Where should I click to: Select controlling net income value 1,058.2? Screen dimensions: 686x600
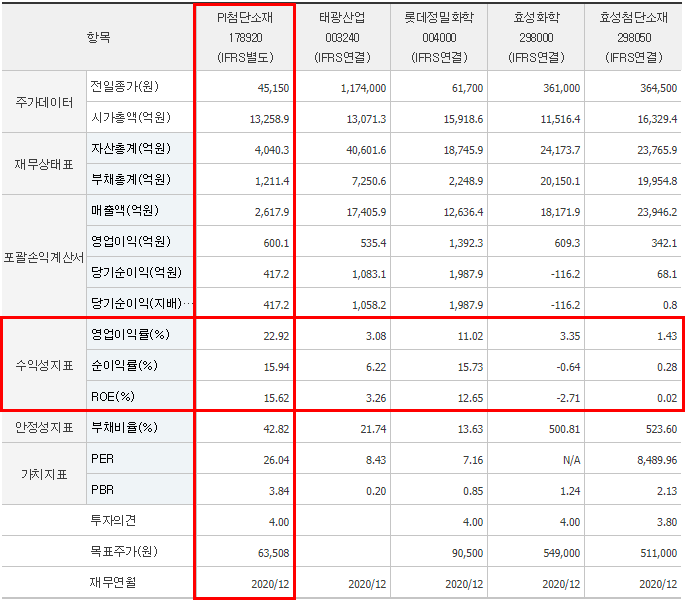coord(369,305)
